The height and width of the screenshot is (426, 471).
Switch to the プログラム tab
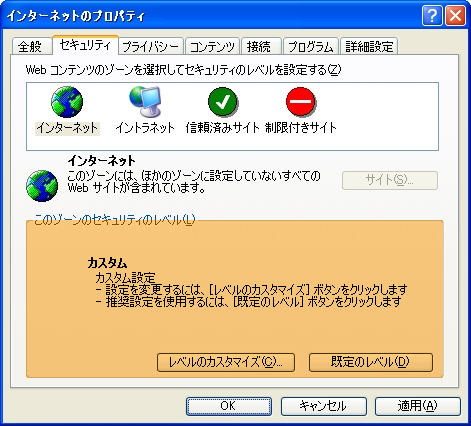click(311, 46)
